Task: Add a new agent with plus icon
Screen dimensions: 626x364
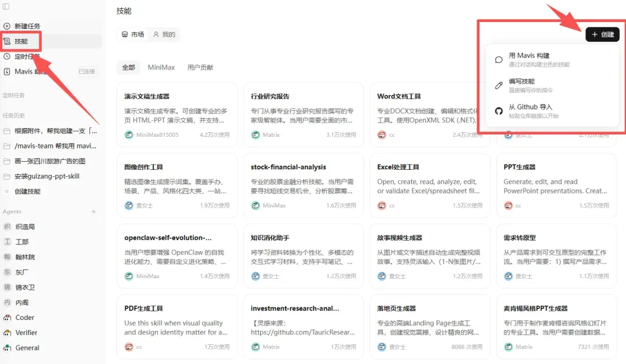Action: click(93, 212)
